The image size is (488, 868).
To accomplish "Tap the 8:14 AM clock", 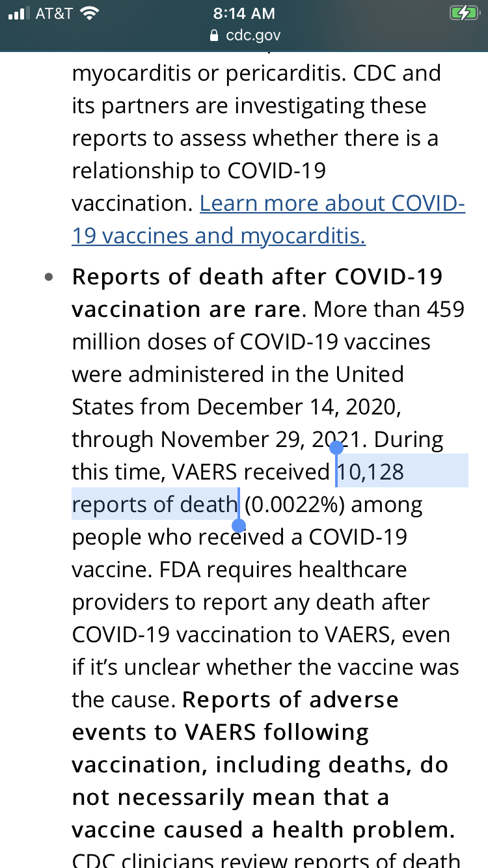I will pos(244,14).
